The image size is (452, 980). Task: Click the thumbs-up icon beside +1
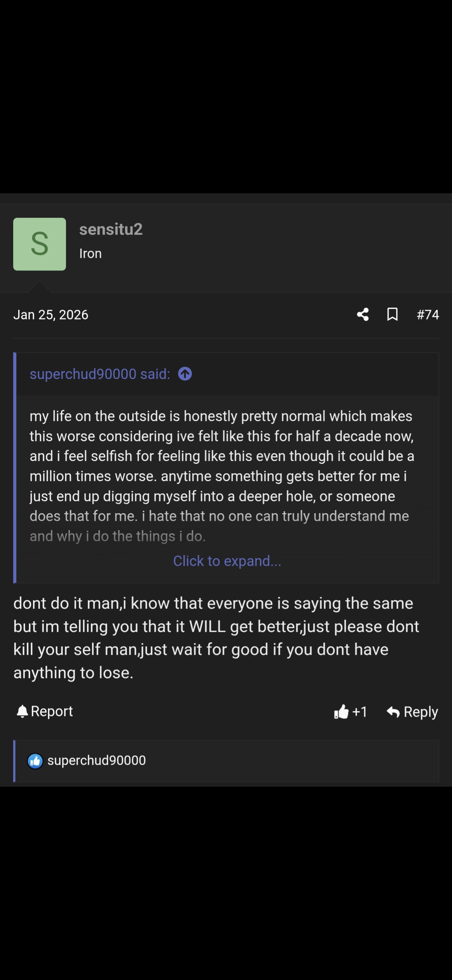click(x=342, y=711)
